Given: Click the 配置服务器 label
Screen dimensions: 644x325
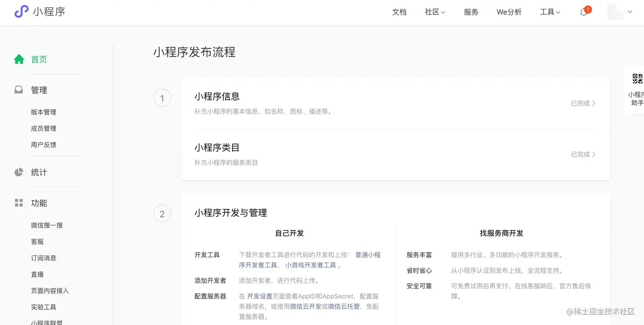Looking at the screenshot, I should [x=210, y=296].
